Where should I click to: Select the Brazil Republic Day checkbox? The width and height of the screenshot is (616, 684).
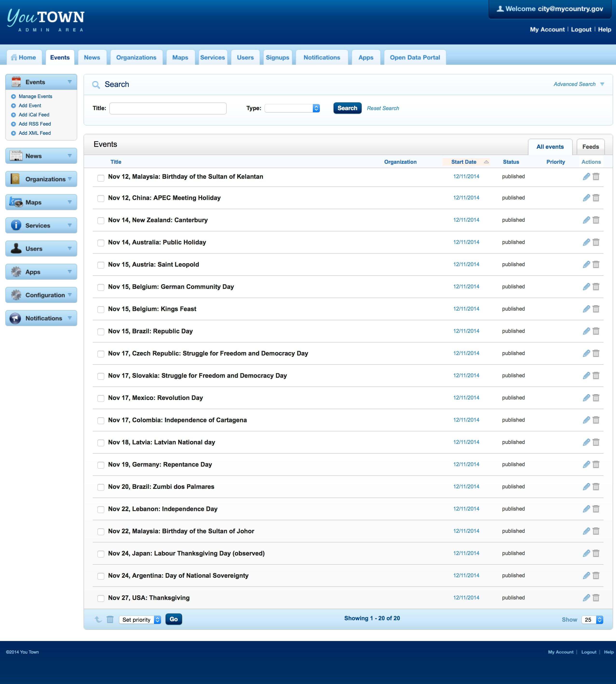coord(101,332)
